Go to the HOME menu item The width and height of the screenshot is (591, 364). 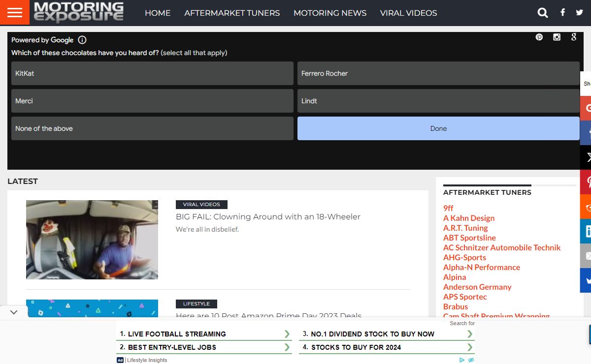click(x=158, y=13)
